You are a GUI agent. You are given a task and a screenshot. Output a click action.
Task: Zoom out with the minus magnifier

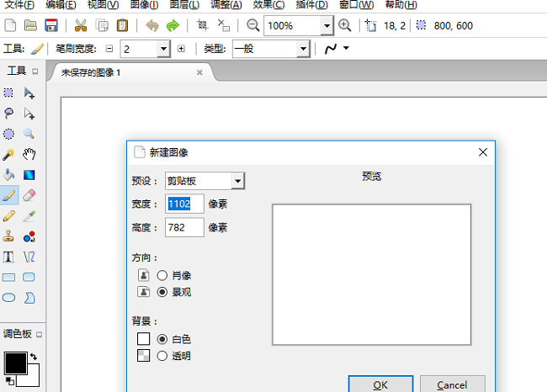pyautogui.click(x=253, y=25)
